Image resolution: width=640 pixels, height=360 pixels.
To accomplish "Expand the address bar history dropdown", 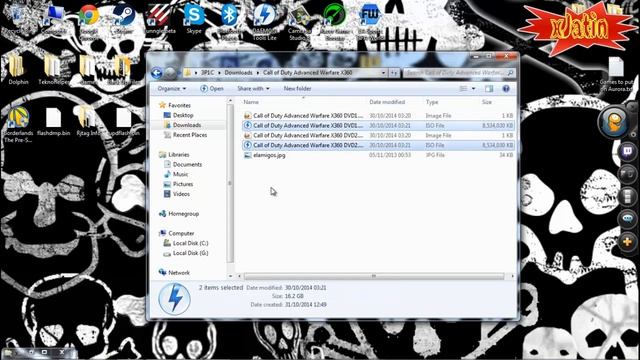I will click(383, 73).
